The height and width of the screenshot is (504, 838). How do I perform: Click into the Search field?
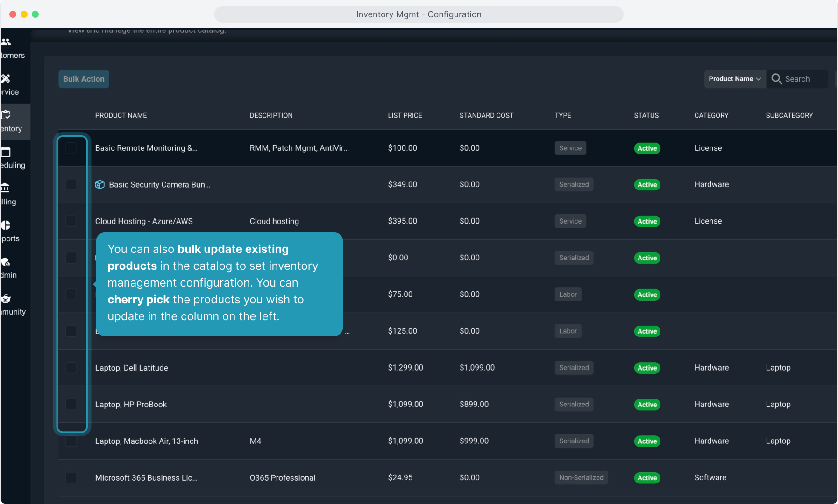(x=803, y=79)
